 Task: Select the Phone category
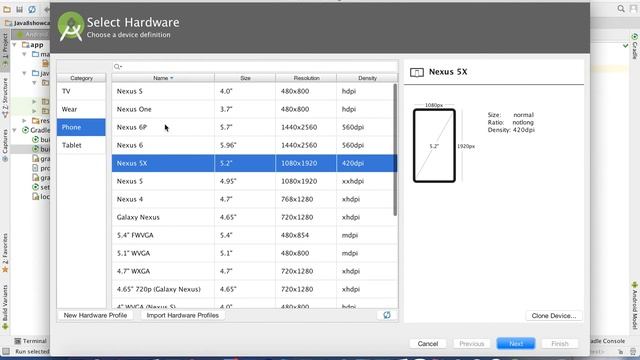coord(81,127)
